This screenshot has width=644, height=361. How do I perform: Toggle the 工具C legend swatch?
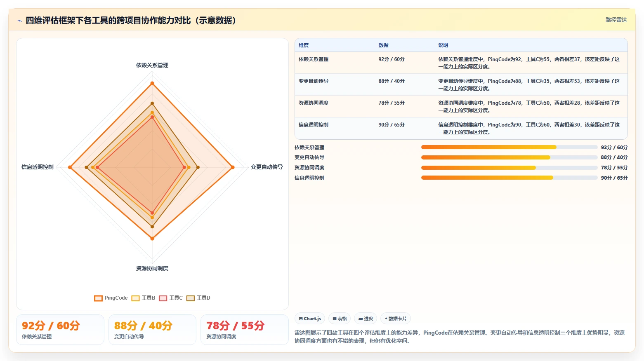coord(163,298)
